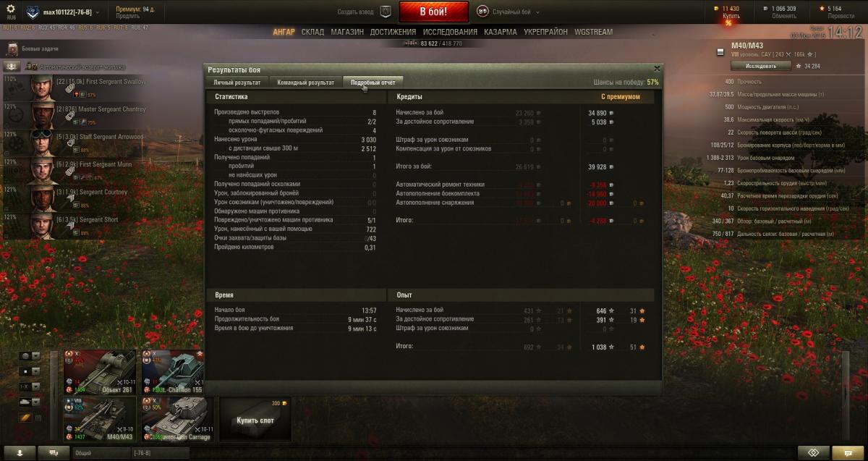Screen dimensions: 868x461
Task: Click the create platoon shield icon
Action: click(386, 12)
